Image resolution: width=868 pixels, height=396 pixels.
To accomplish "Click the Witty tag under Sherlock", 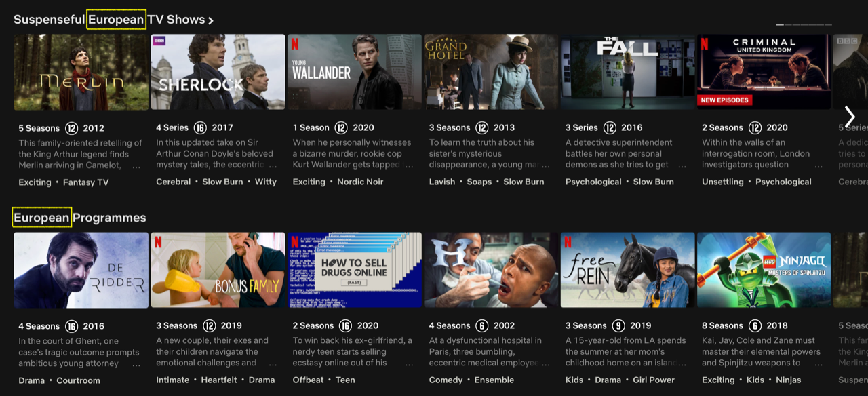I will pyautogui.click(x=266, y=182).
